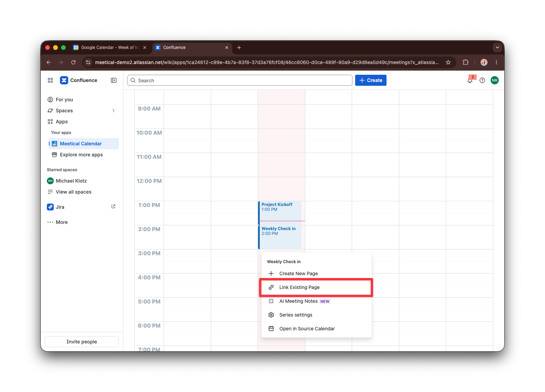Click the Confluence wordmark text
Viewport: 545px width, 392px height.
(x=84, y=80)
